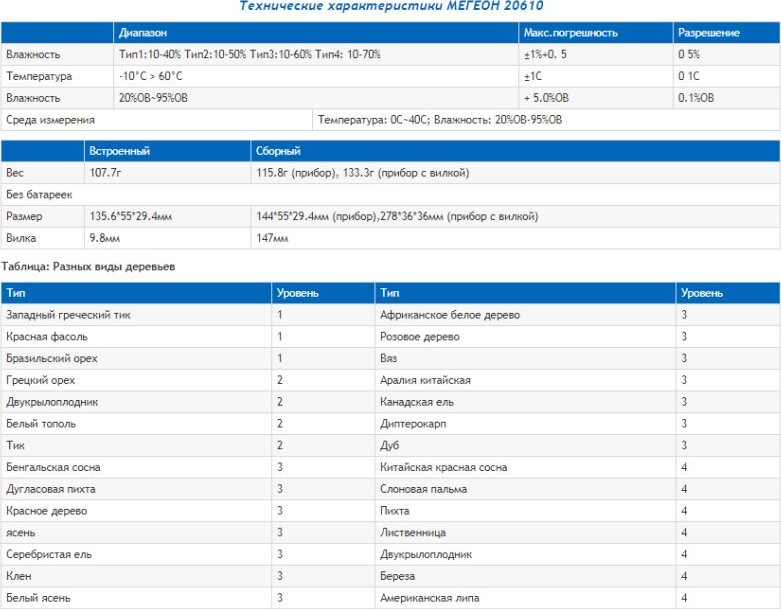
Task: Select 'Бенгальская сосна' entry
Action: [53, 467]
